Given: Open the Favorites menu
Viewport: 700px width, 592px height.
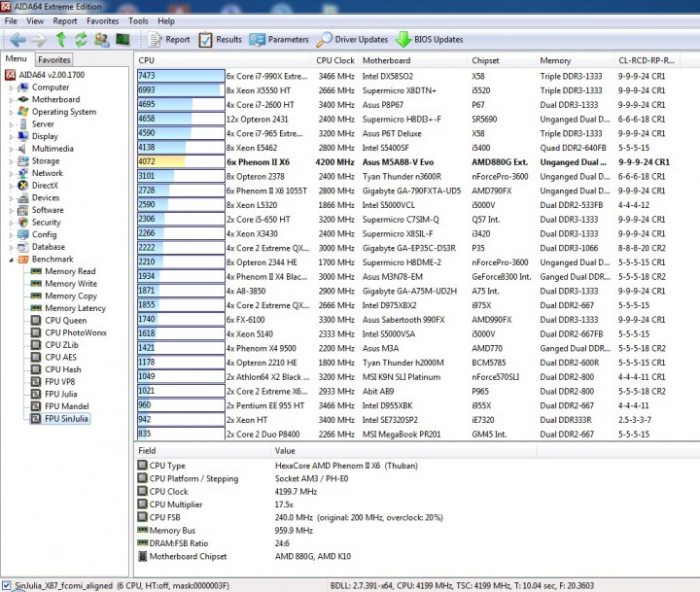Looking at the screenshot, I should point(103,21).
